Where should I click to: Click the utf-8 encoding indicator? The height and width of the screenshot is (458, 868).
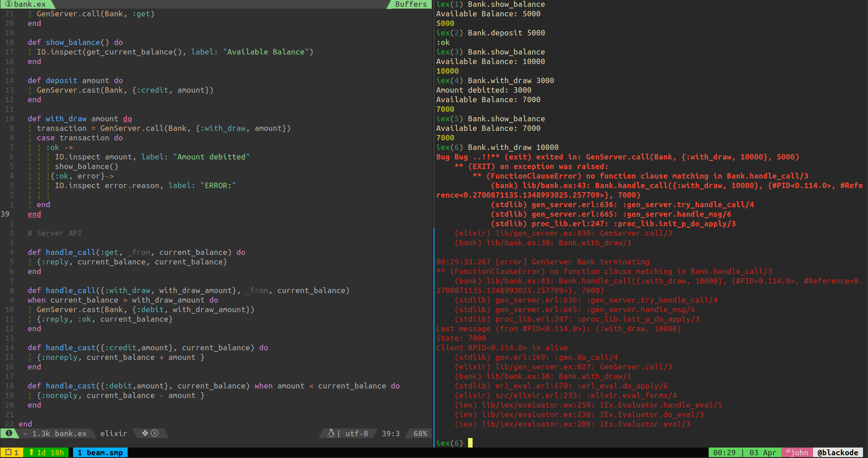pyautogui.click(x=356, y=433)
